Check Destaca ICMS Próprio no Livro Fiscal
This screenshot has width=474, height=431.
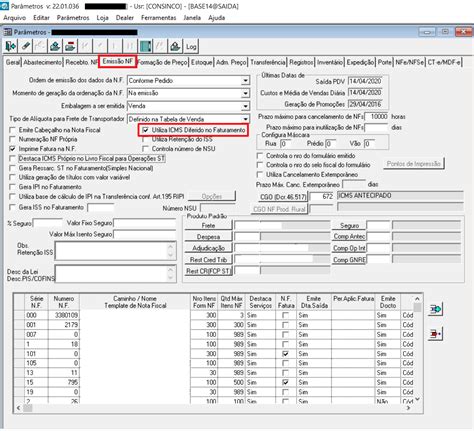(x=13, y=158)
